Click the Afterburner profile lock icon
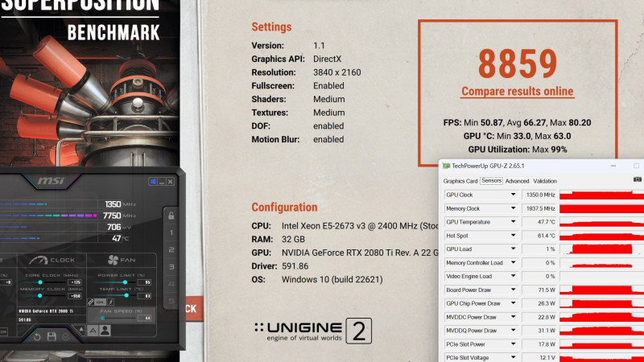 coord(171,216)
